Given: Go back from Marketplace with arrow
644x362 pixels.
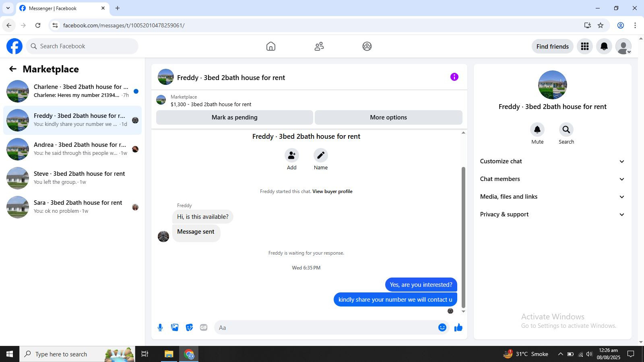Looking at the screenshot, I should (x=13, y=69).
